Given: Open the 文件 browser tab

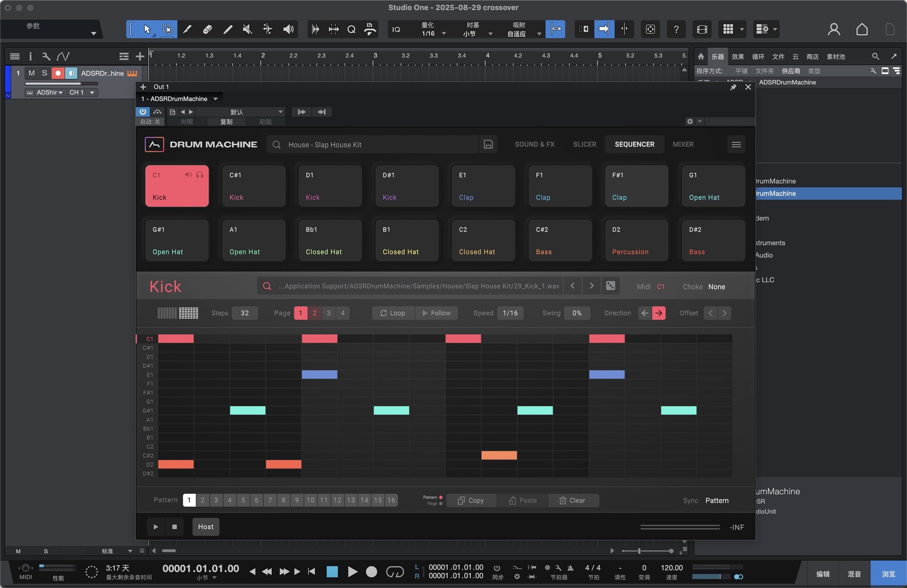Looking at the screenshot, I should [x=778, y=57].
